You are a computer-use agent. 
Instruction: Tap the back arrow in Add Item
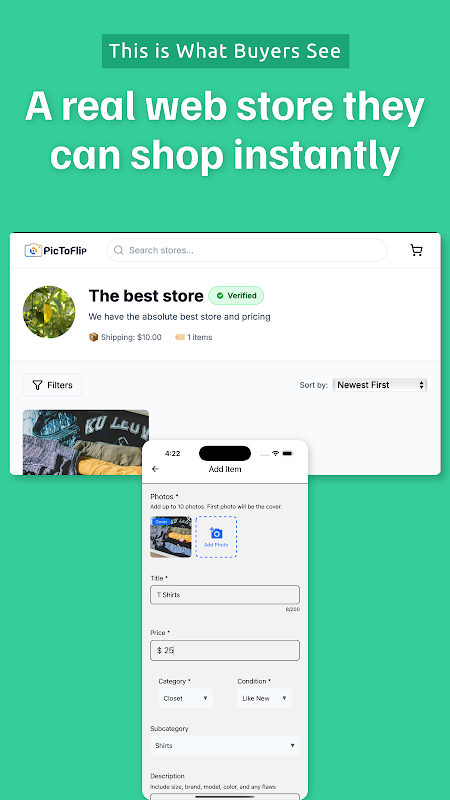[x=156, y=469]
